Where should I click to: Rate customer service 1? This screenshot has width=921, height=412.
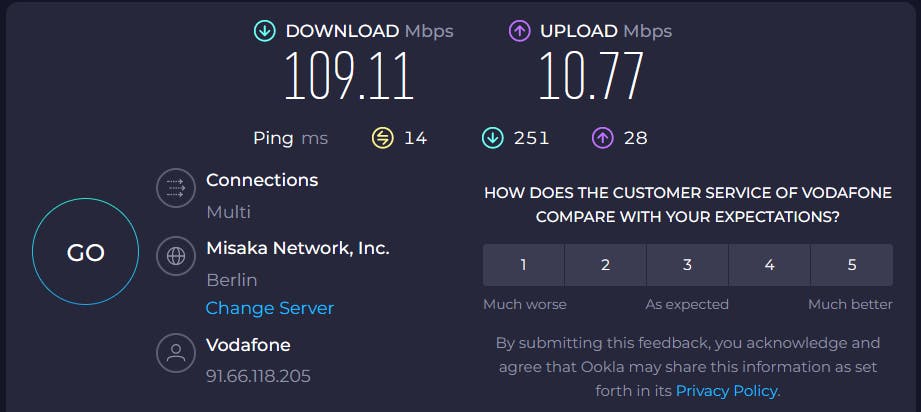click(523, 265)
